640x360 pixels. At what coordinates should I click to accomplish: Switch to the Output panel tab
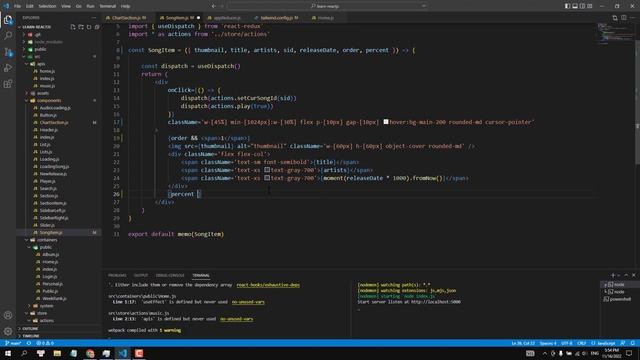point(141,276)
